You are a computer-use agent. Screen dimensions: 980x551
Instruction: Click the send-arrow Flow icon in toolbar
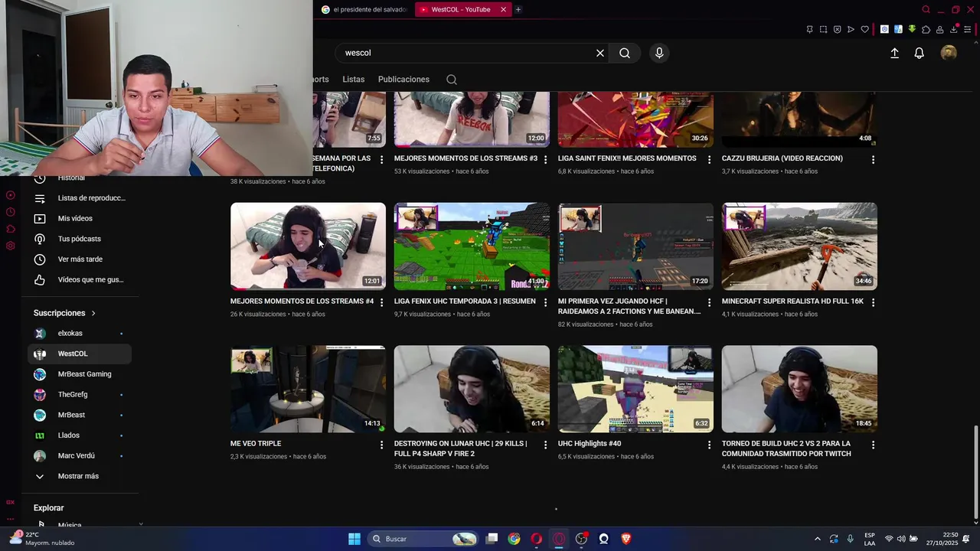[851, 30]
